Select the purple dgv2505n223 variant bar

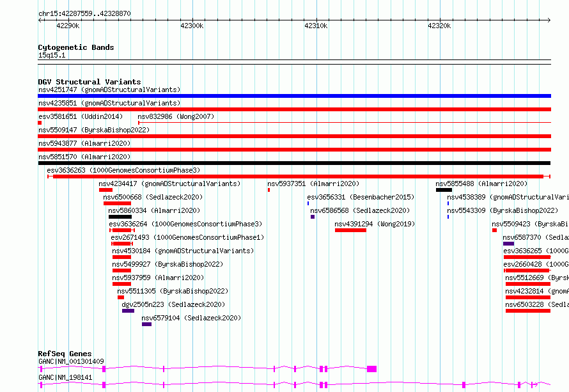pos(128,311)
